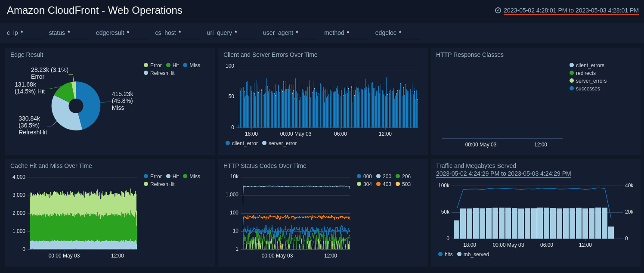Click the HTTP Status Codes Over Time panel title
This screenshot has height=273, width=644.
[264, 166]
